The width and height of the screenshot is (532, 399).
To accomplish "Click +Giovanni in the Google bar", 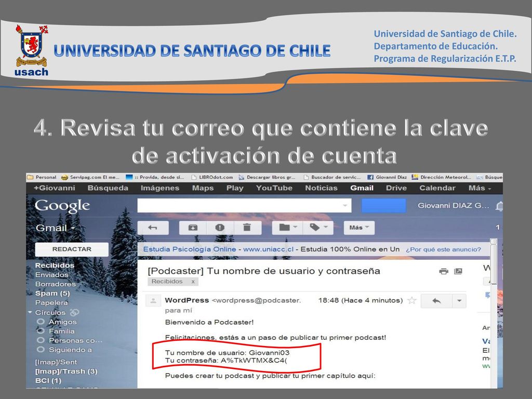I will (x=54, y=188).
